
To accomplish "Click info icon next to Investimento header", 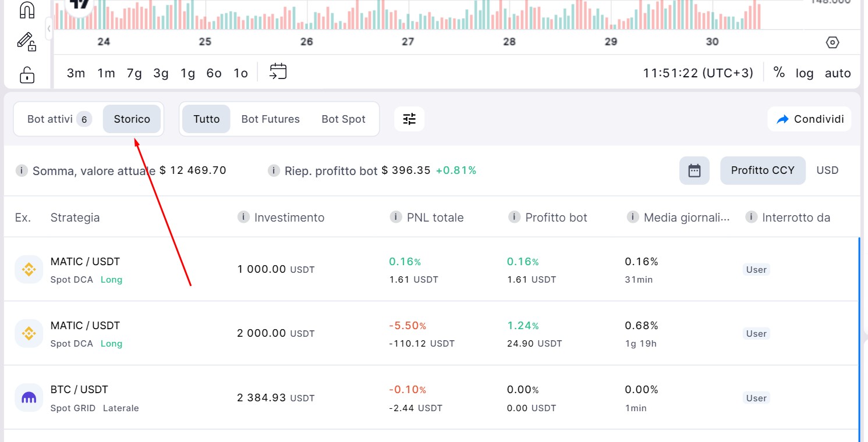I will 243,217.
